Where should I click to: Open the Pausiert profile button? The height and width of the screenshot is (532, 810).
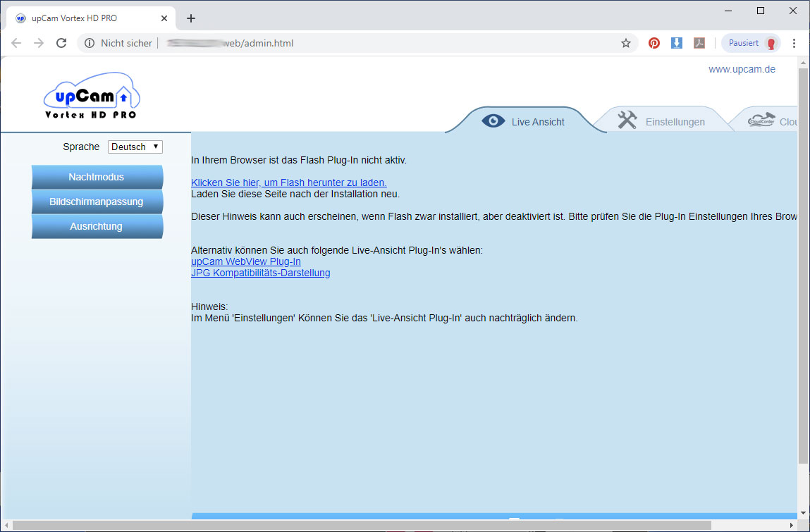751,44
